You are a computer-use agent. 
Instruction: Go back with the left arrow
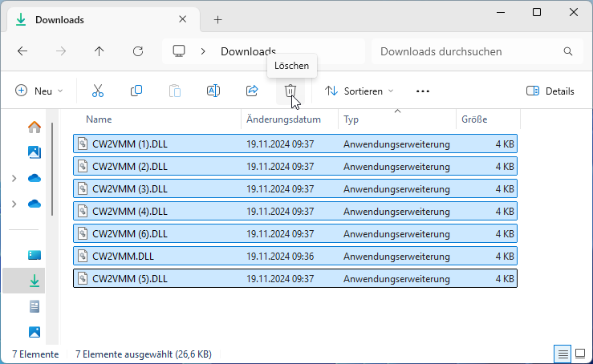pos(22,51)
